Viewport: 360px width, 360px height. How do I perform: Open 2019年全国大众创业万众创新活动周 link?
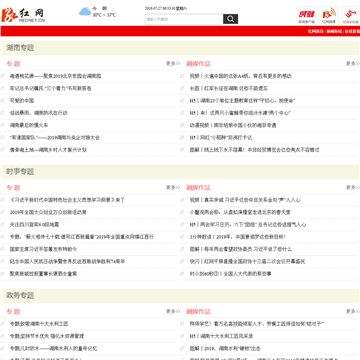tap(48, 212)
